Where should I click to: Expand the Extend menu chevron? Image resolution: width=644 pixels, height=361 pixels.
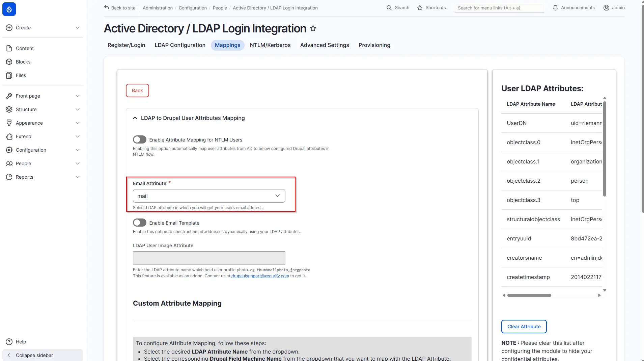pyautogui.click(x=78, y=136)
